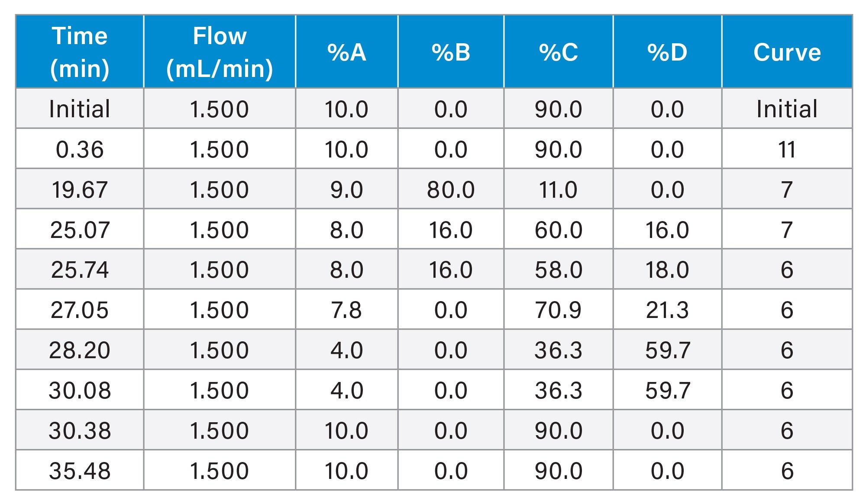Click the 30.38 time cell
866x504 pixels.
click(x=80, y=430)
